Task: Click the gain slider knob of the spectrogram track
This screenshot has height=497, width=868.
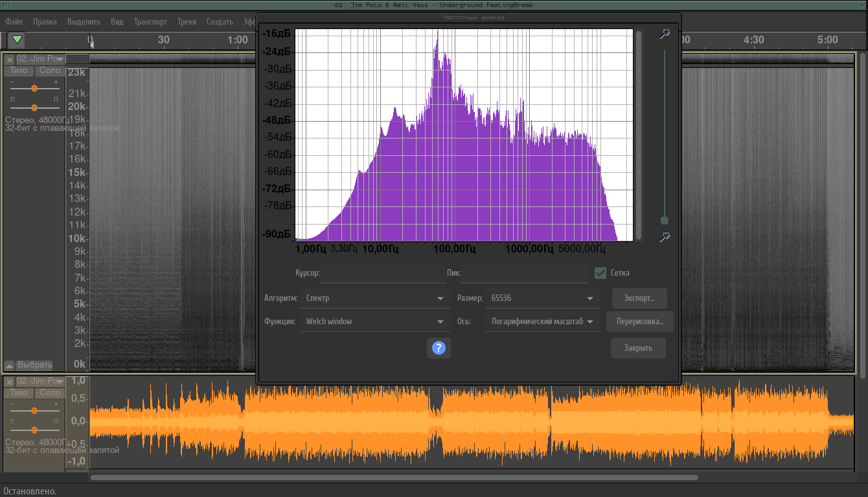Action: (34, 88)
